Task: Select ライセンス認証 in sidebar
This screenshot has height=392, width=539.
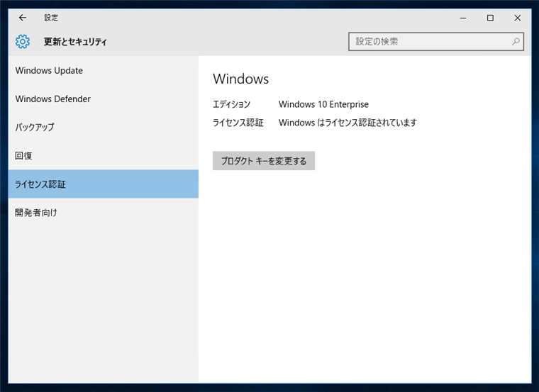Action: 104,184
